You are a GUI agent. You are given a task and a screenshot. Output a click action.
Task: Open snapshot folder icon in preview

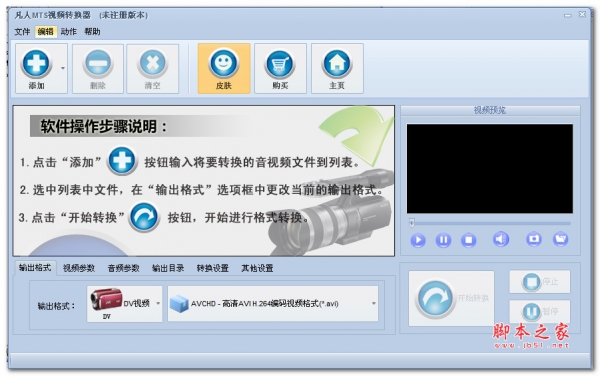tap(561, 239)
